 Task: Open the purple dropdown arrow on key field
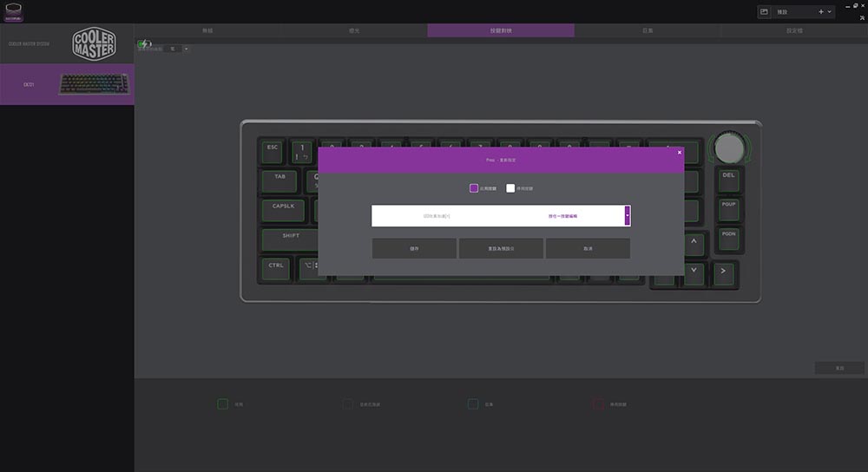[628, 215]
